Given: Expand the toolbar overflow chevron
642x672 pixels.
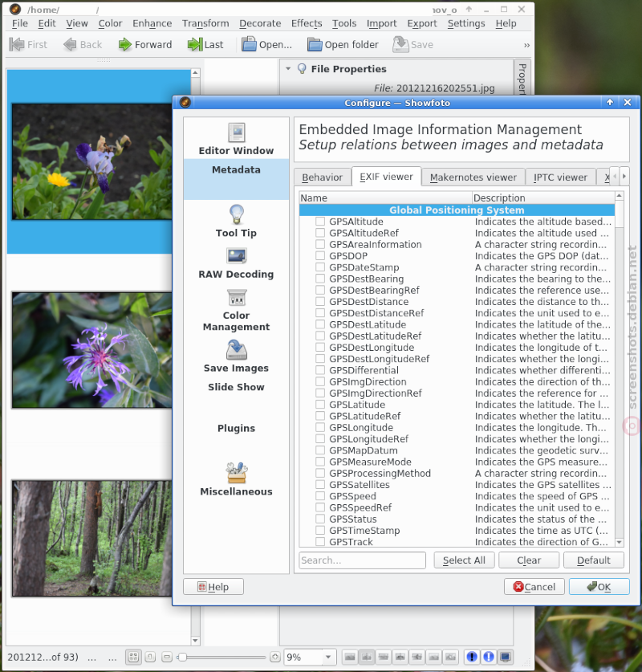Looking at the screenshot, I should (x=526, y=45).
